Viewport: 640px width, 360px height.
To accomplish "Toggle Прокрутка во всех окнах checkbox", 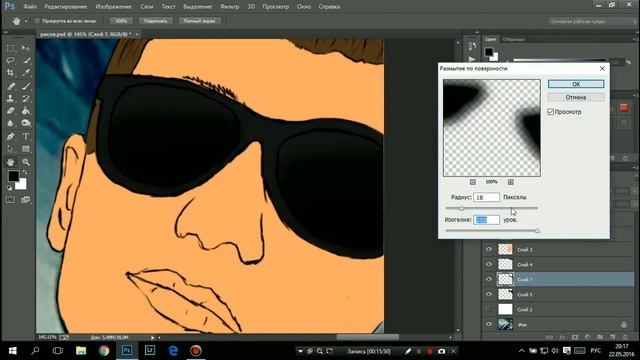I will coord(37,21).
